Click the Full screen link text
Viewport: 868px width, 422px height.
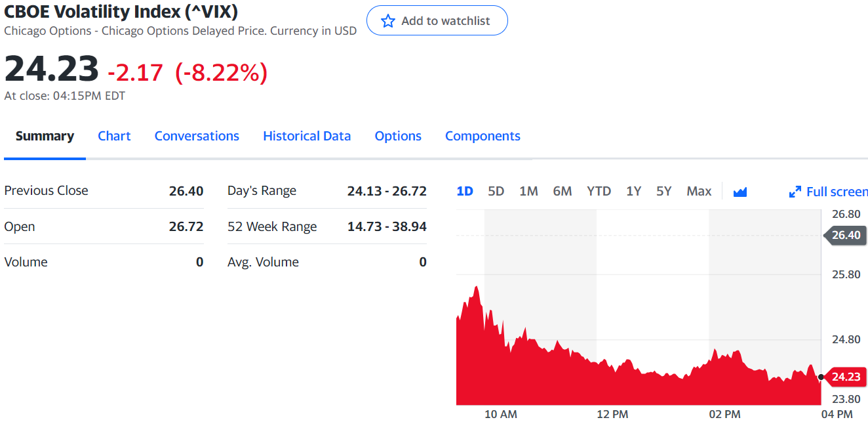click(837, 192)
